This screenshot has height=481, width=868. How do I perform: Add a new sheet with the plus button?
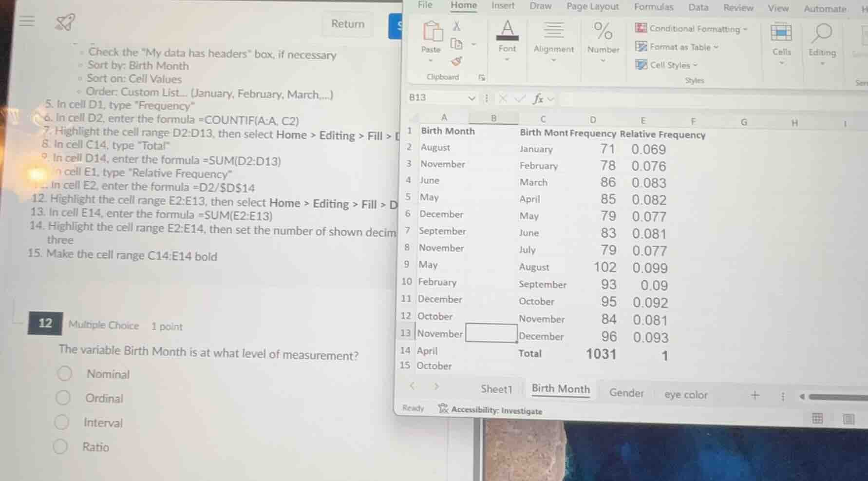point(755,396)
